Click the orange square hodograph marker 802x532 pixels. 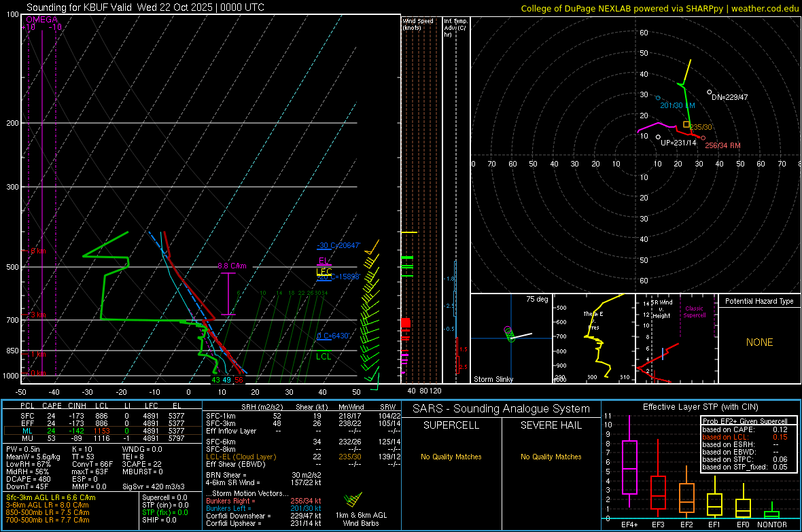tap(686, 124)
